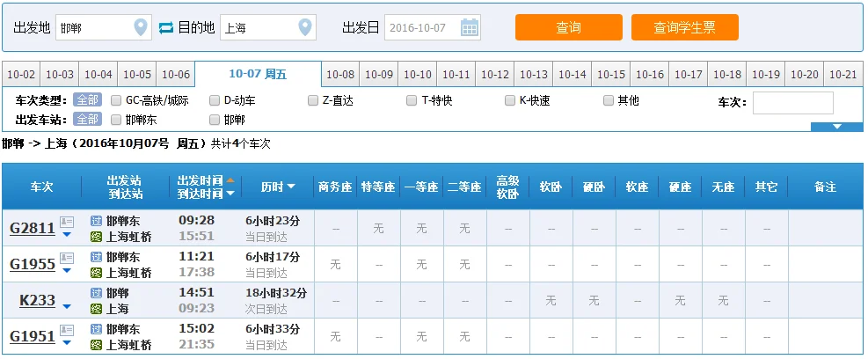Viewport: 868px width, 359px height.
Task: Swap departure and destination stations
Action: tap(166, 27)
